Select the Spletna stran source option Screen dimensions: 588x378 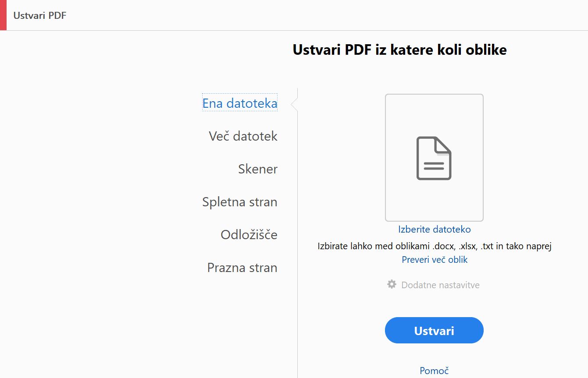239,202
